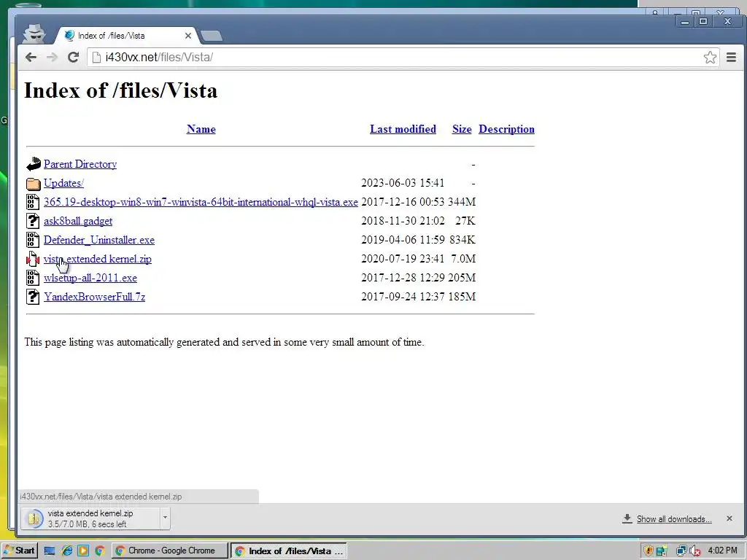Click the Index of /files/Vista taskbar button
The image size is (747, 560).
point(289,551)
